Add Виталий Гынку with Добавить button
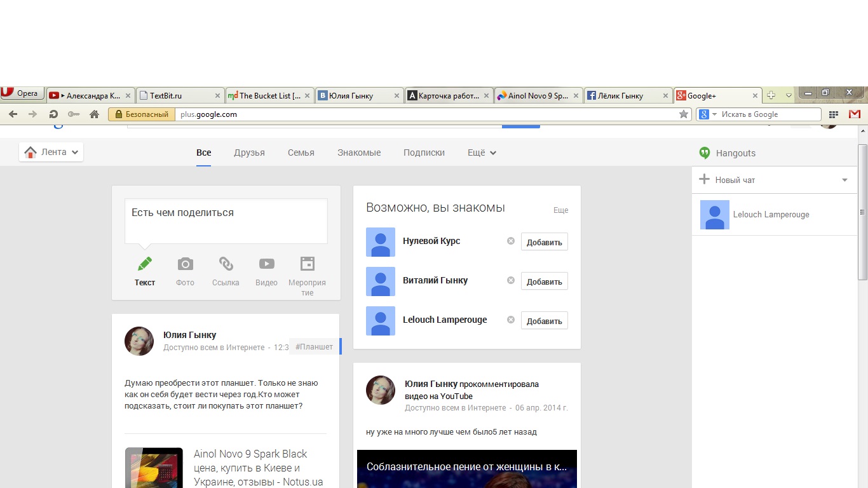This screenshot has height=488, width=868. pyautogui.click(x=545, y=281)
